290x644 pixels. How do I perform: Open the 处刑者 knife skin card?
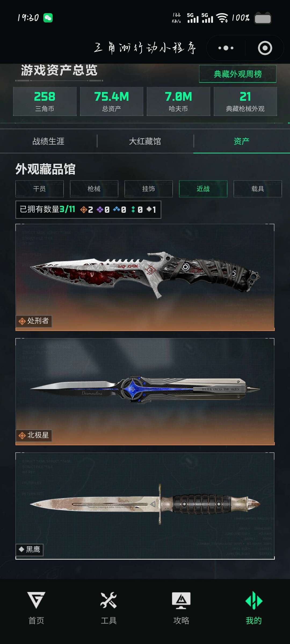coord(145,277)
